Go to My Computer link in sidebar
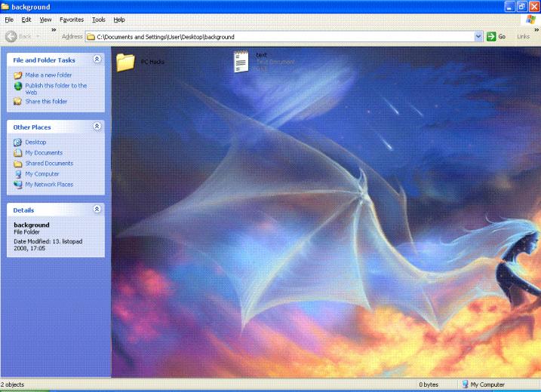 42,174
